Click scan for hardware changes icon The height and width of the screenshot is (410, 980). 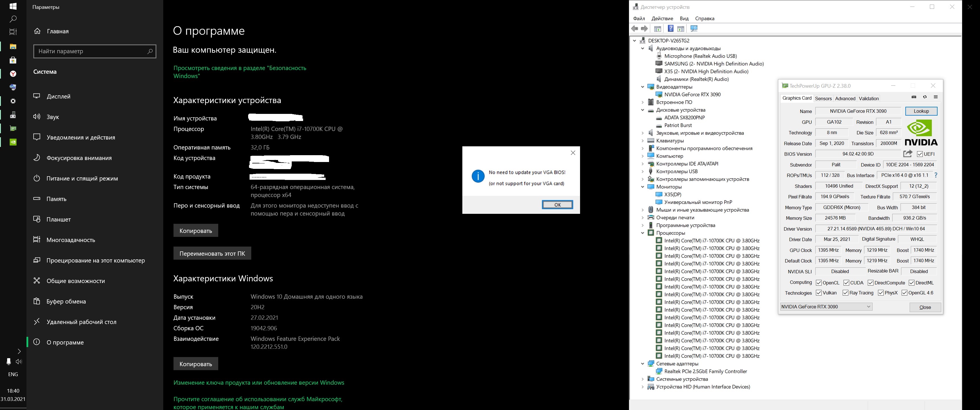pyautogui.click(x=694, y=29)
